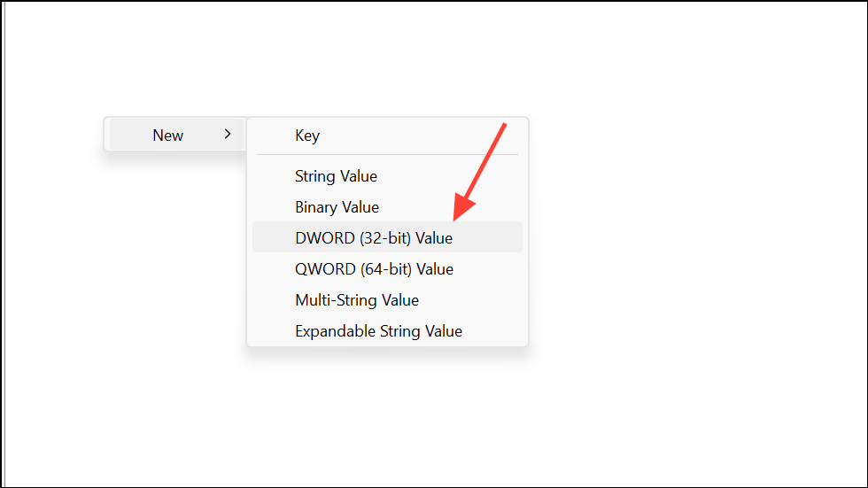The height and width of the screenshot is (488, 868).
Task: Open the New menu entry
Action: [x=168, y=136]
